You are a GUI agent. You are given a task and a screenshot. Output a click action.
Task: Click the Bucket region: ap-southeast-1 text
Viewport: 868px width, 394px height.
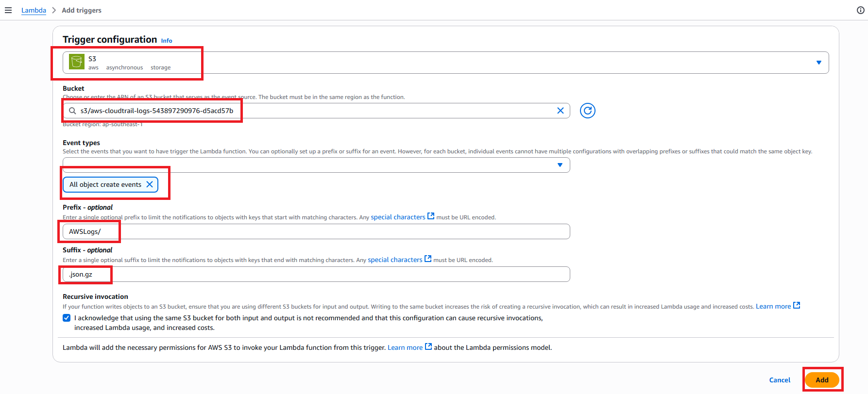coord(102,125)
